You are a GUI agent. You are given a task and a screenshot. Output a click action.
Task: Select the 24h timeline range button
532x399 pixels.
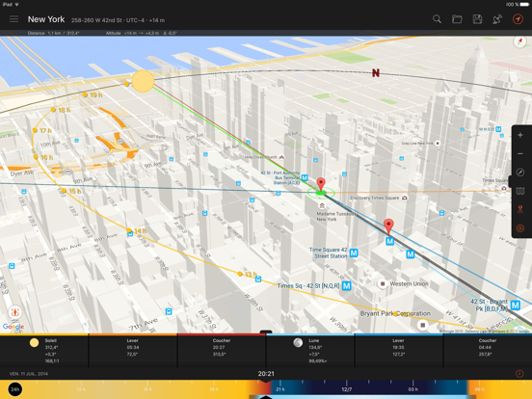[x=14, y=389]
